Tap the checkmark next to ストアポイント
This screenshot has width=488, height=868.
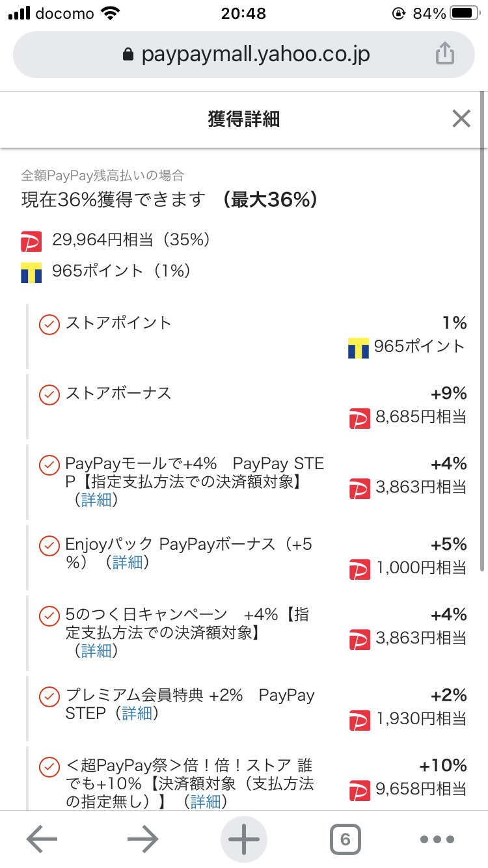[49, 324]
